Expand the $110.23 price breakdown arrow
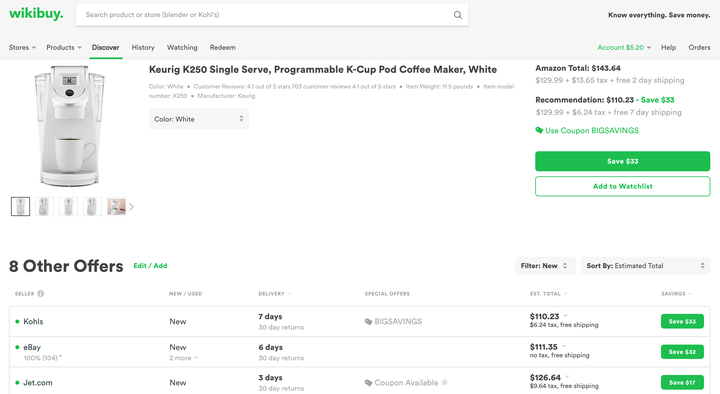 [566, 315]
